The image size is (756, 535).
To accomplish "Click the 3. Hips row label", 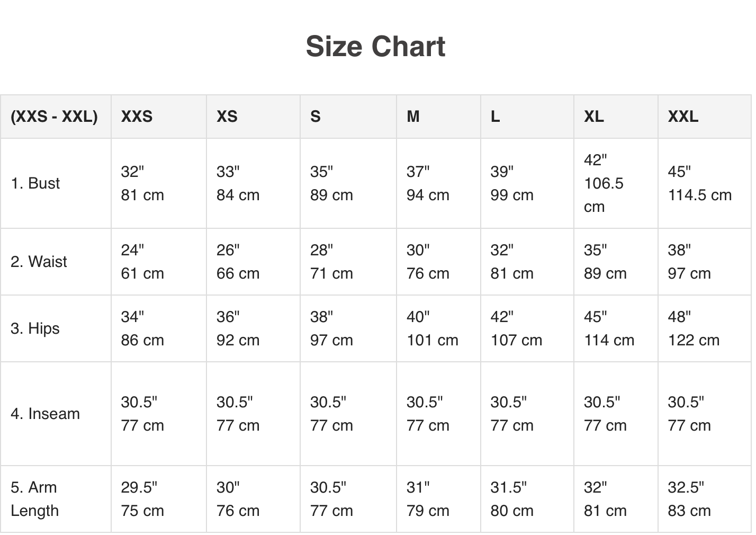I will point(35,328).
